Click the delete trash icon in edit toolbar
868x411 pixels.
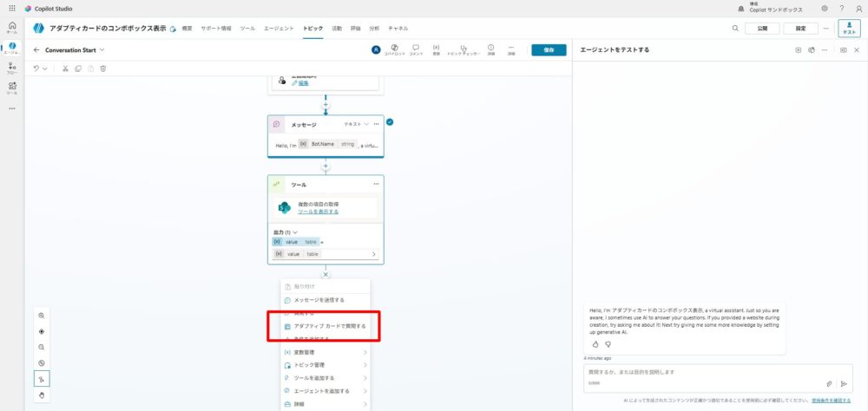[103, 68]
